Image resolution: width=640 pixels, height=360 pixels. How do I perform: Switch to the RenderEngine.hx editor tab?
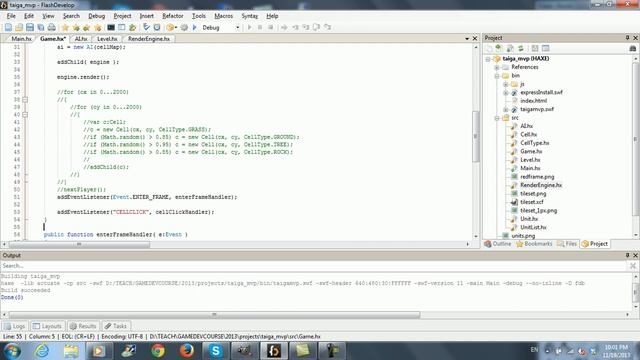(149, 38)
